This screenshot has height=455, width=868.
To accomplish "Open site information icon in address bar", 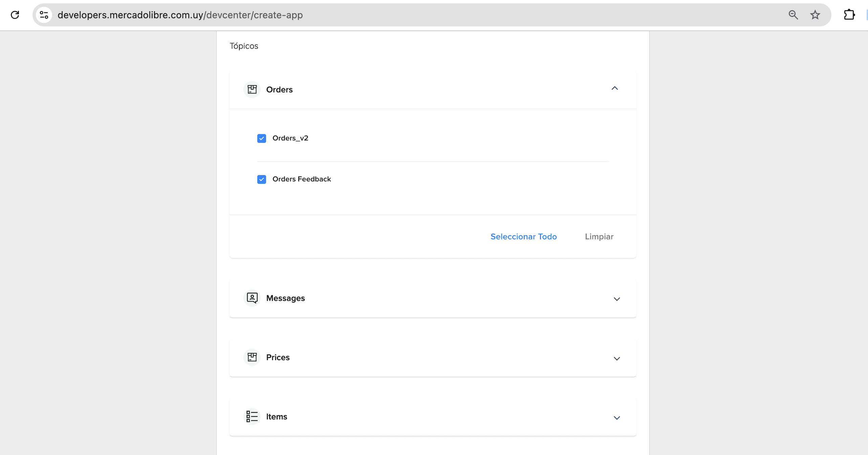I will pos(44,15).
